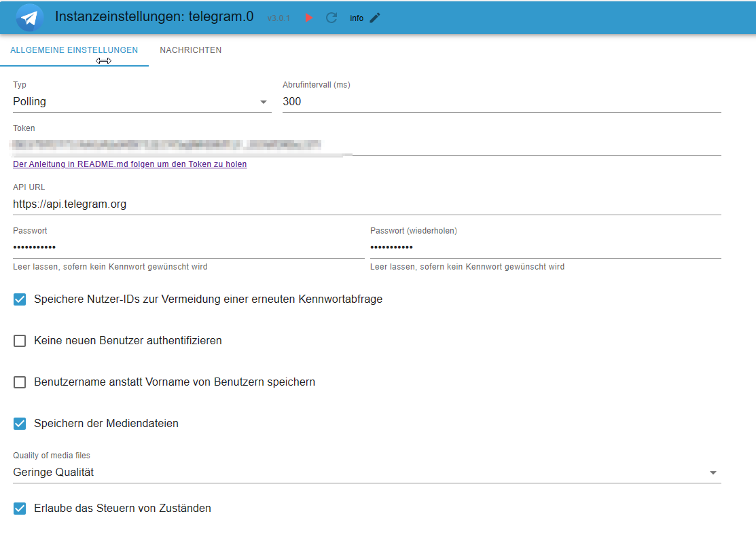756x533 pixels.
Task: Uncheck Speichere Nutzer-IDs checkbox
Action: click(20, 299)
